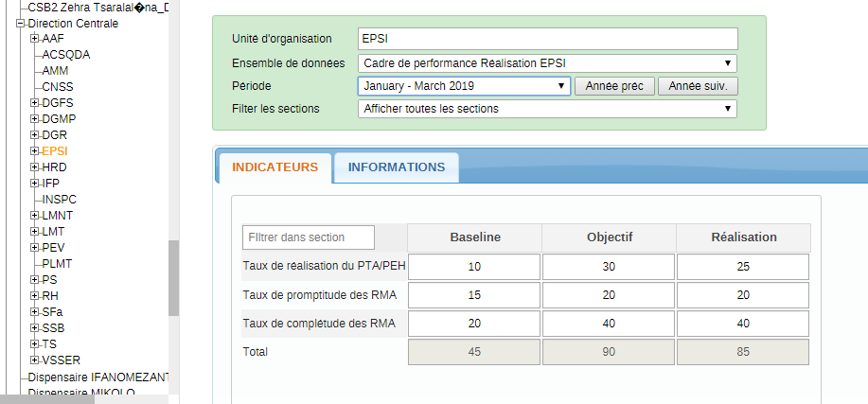
Task: Expand the HRD tree node
Action: pyautogui.click(x=35, y=167)
